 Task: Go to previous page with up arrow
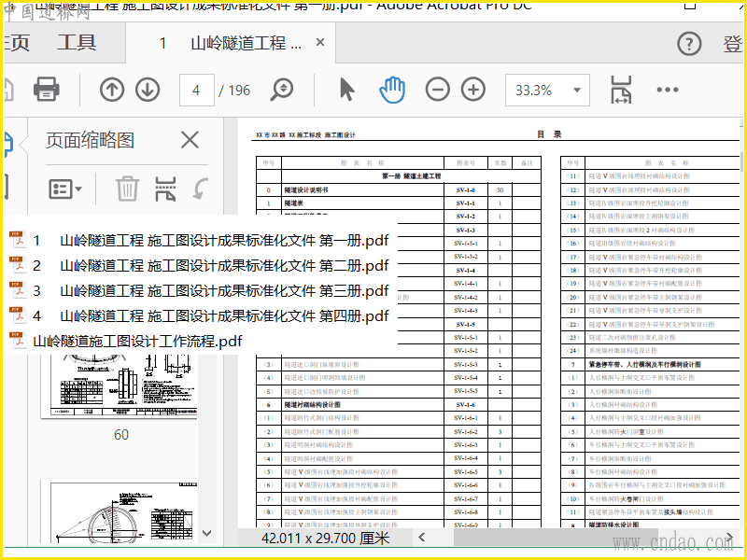[112, 90]
